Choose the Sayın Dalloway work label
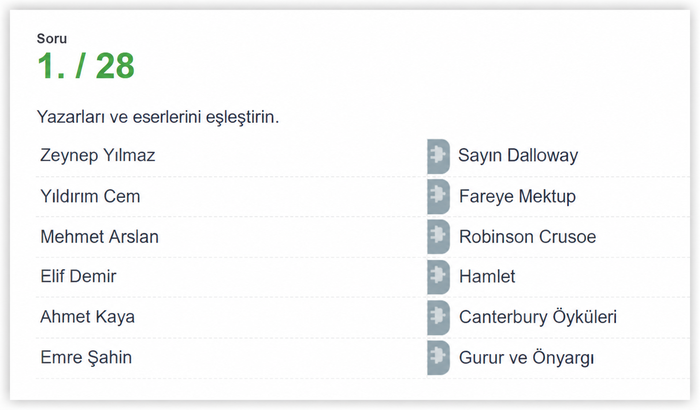 tap(518, 155)
